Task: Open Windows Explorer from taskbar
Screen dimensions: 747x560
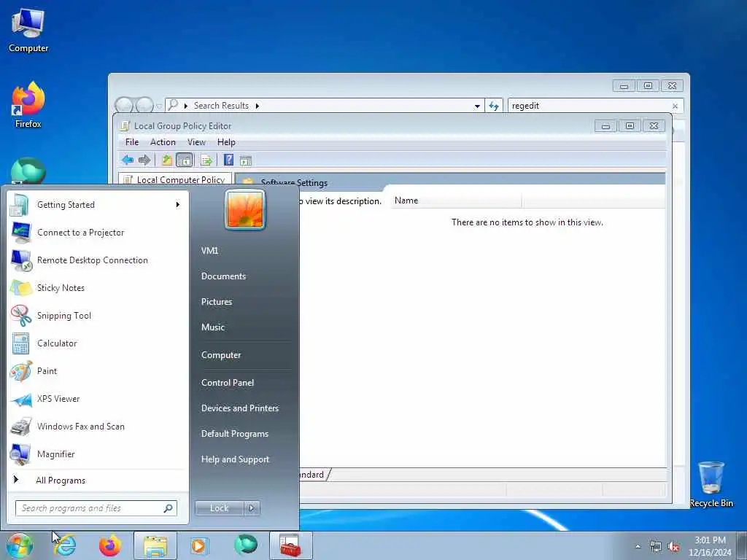Action: 155,545
